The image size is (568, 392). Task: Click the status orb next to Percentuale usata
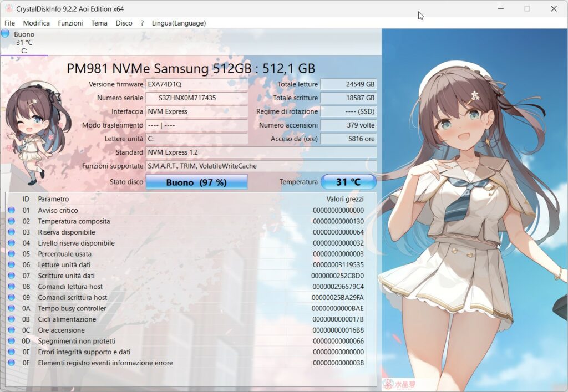(11, 254)
